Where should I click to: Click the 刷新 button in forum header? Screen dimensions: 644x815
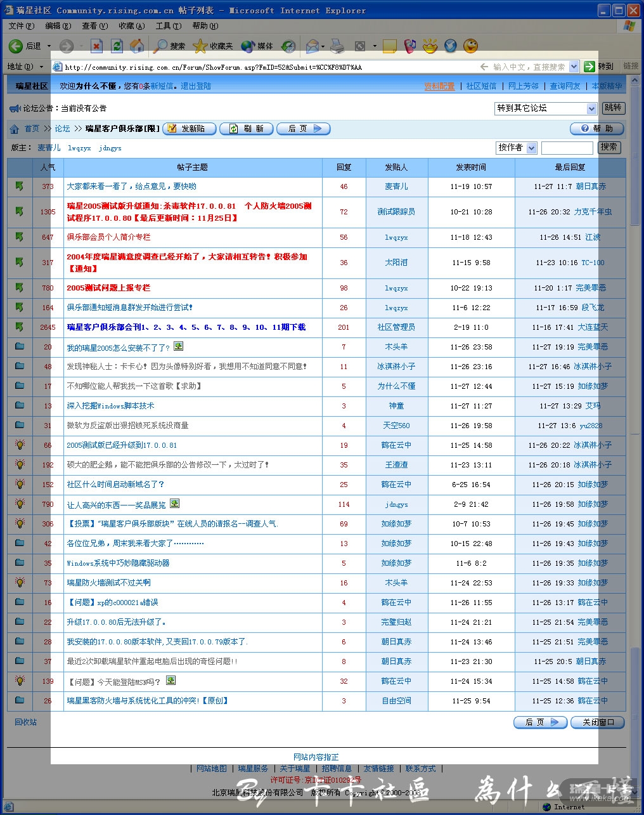pos(247,129)
